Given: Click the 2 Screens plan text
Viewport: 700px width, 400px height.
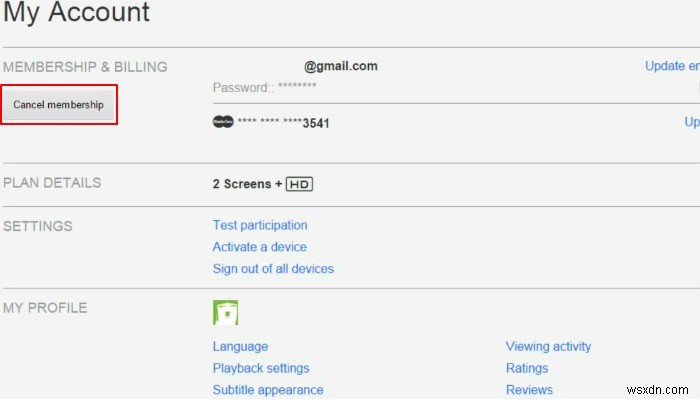Looking at the screenshot, I should (241, 184).
